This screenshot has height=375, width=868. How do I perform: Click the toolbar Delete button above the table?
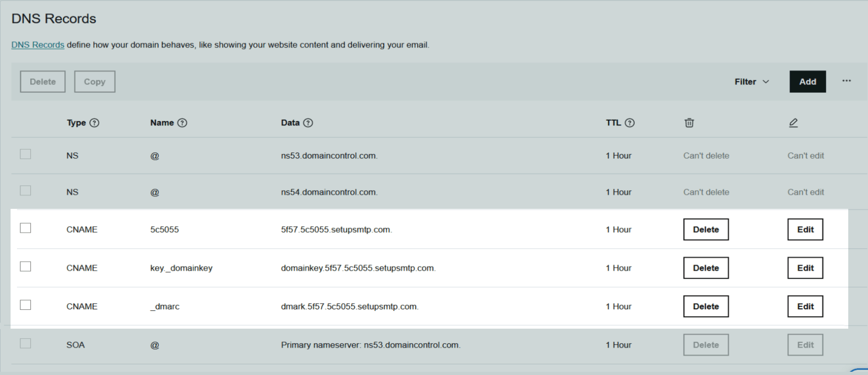[43, 82]
